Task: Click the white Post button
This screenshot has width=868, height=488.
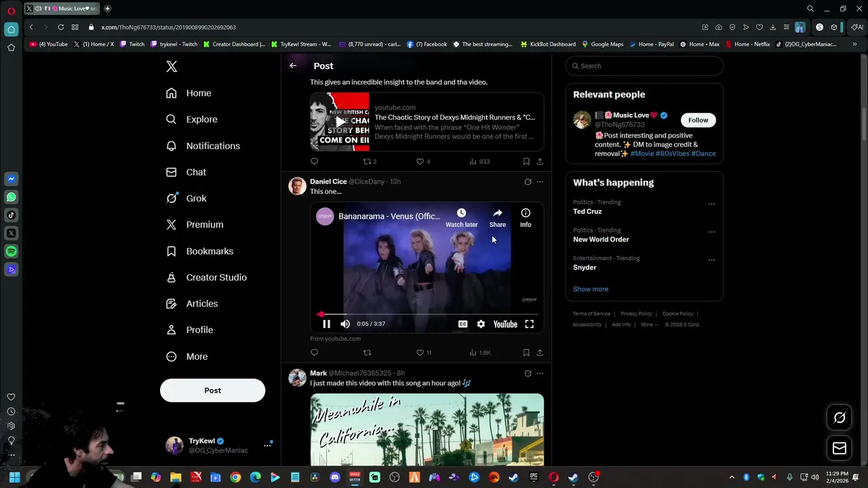Action: [x=212, y=390]
